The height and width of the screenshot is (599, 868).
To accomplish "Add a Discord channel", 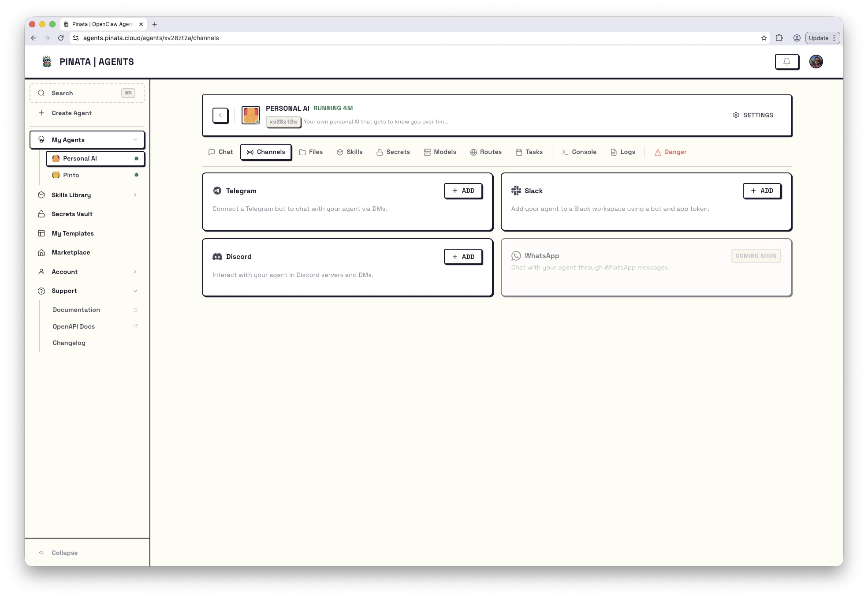I will click(463, 257).
